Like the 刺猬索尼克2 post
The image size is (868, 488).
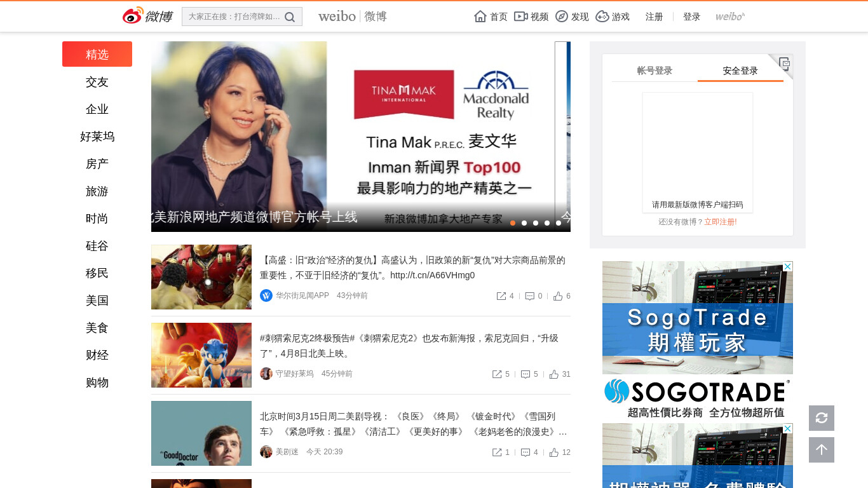(x=554, y=374)
